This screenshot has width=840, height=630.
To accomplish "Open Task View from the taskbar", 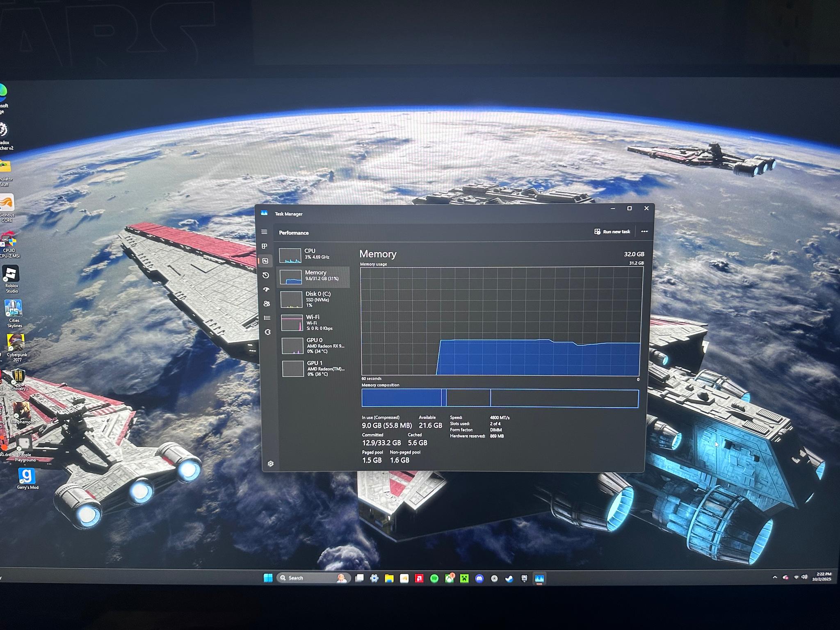I will click(359, 578).
